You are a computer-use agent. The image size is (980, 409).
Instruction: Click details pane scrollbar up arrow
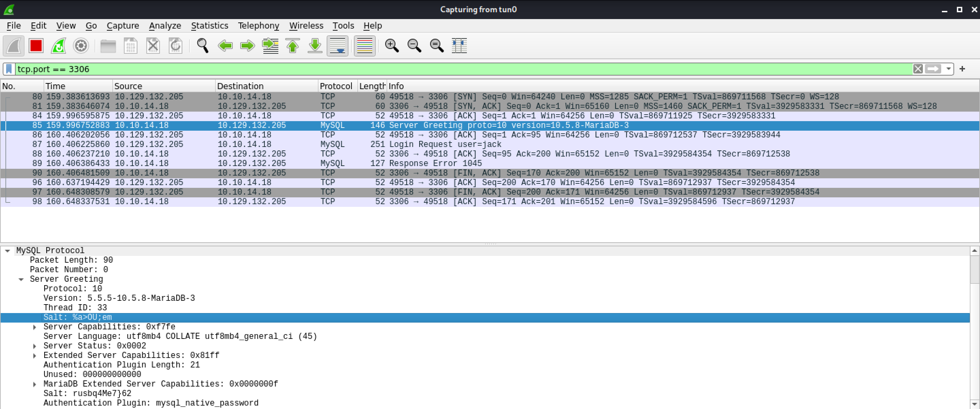point(974,250)
